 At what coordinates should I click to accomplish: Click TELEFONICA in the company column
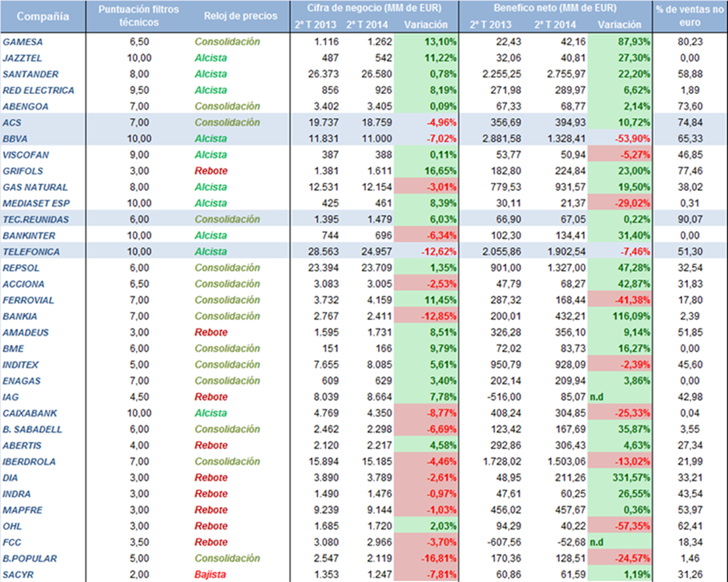[31, 252]
